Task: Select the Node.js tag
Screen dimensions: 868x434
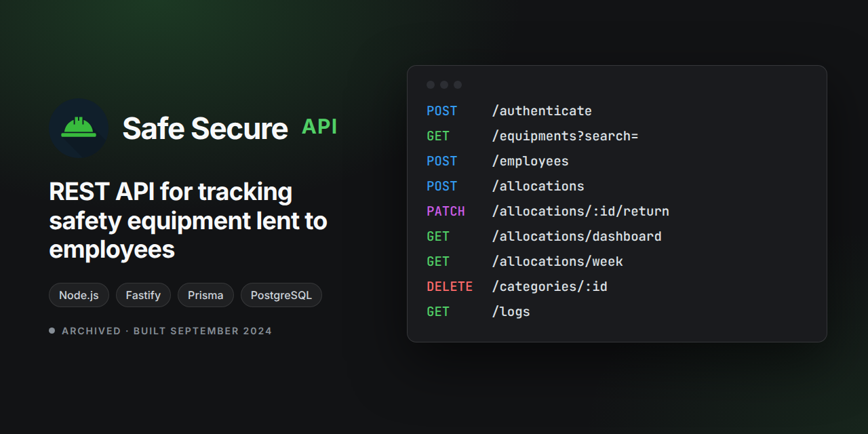Action: (x=79, y=295)
